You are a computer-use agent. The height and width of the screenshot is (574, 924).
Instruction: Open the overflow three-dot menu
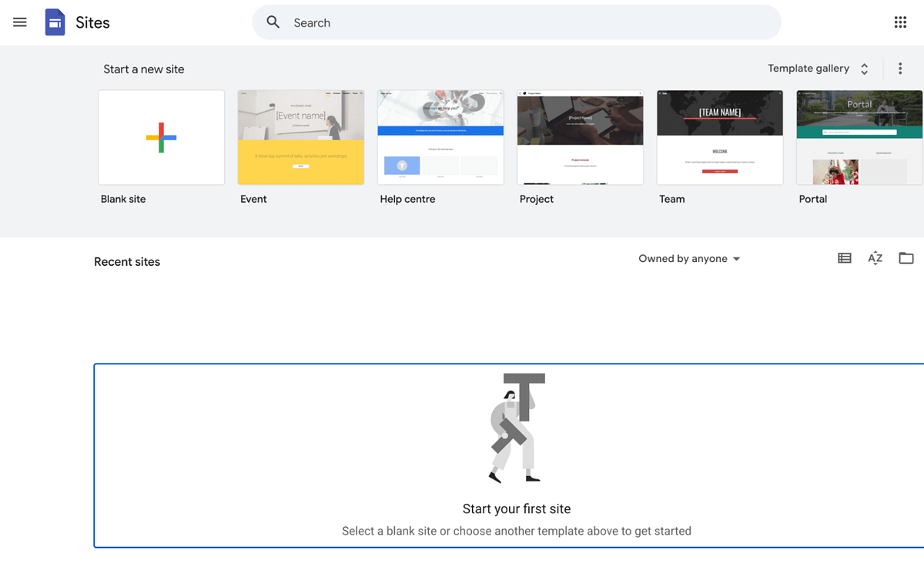pos(899,68)
